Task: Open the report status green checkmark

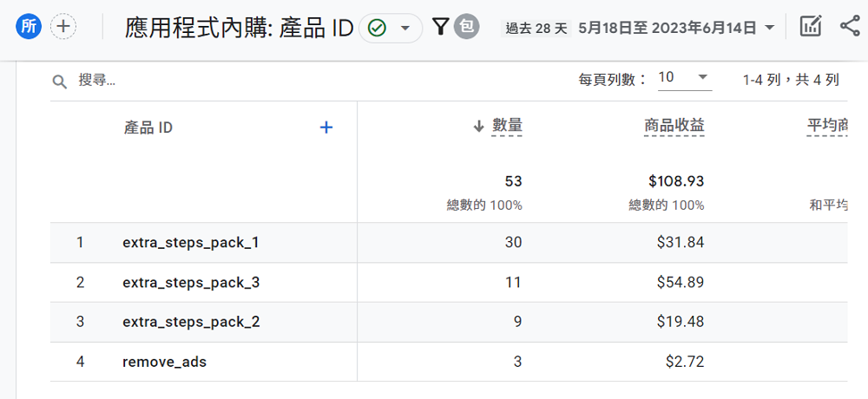Action: click(377, 28)
